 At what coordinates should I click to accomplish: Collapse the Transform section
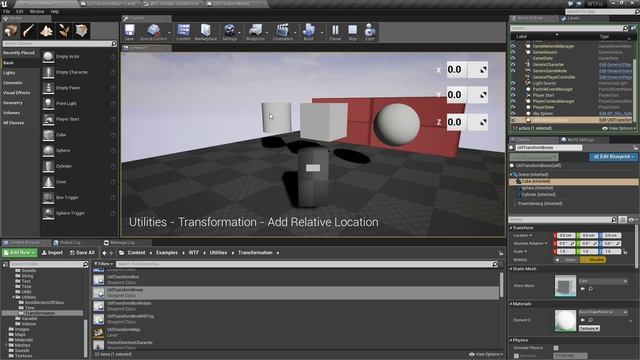pos(511,228)
